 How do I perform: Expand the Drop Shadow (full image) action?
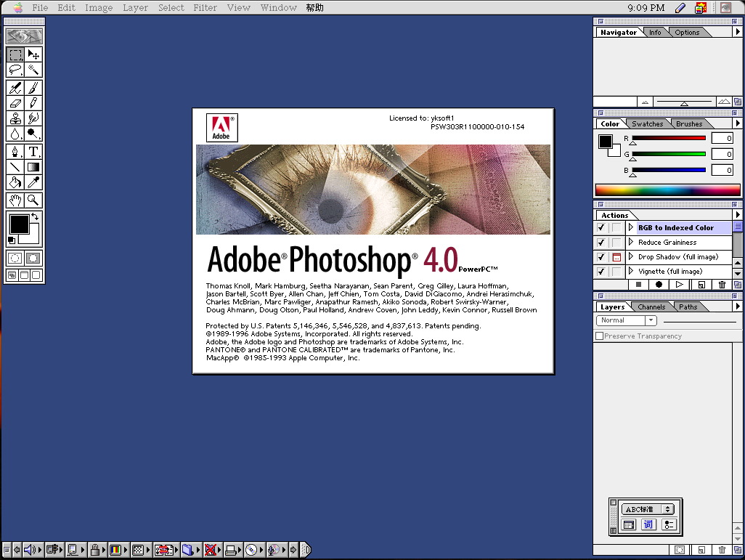631,256
